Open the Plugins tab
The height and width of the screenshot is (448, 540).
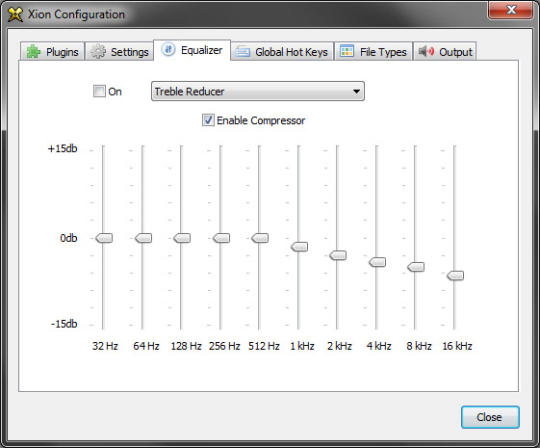tap(52, 52)
